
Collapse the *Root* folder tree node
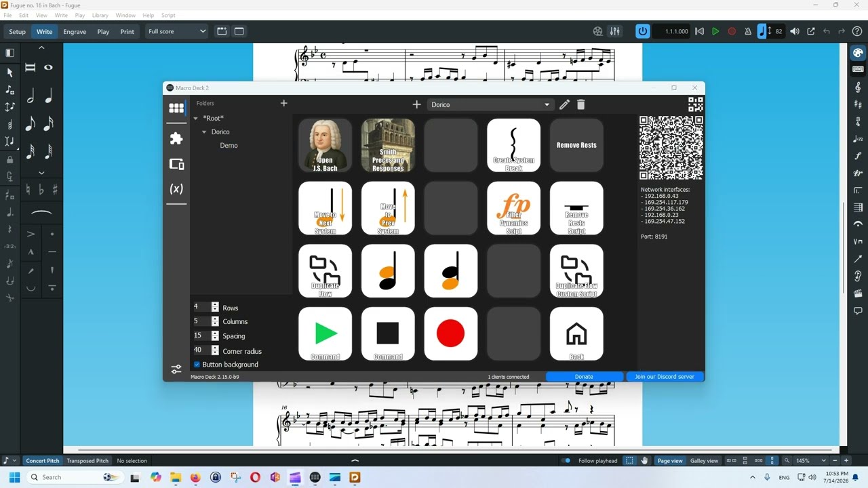(196, 119)
